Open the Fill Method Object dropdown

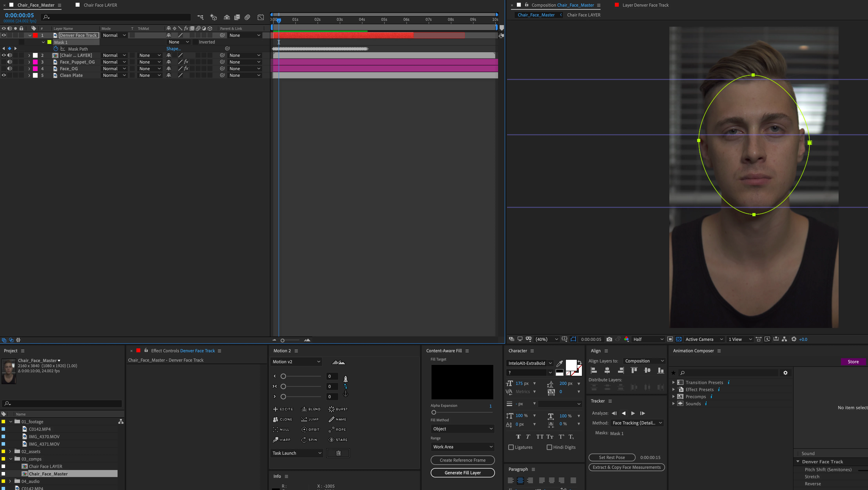click(462, 429)
